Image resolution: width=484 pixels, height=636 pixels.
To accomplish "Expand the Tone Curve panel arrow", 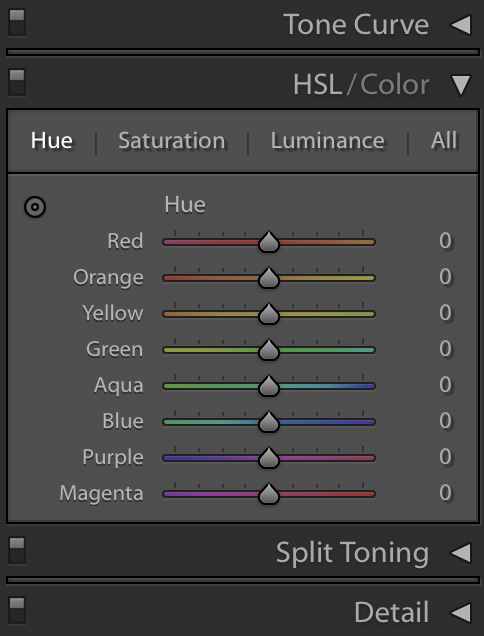I will tap(461, 25).
